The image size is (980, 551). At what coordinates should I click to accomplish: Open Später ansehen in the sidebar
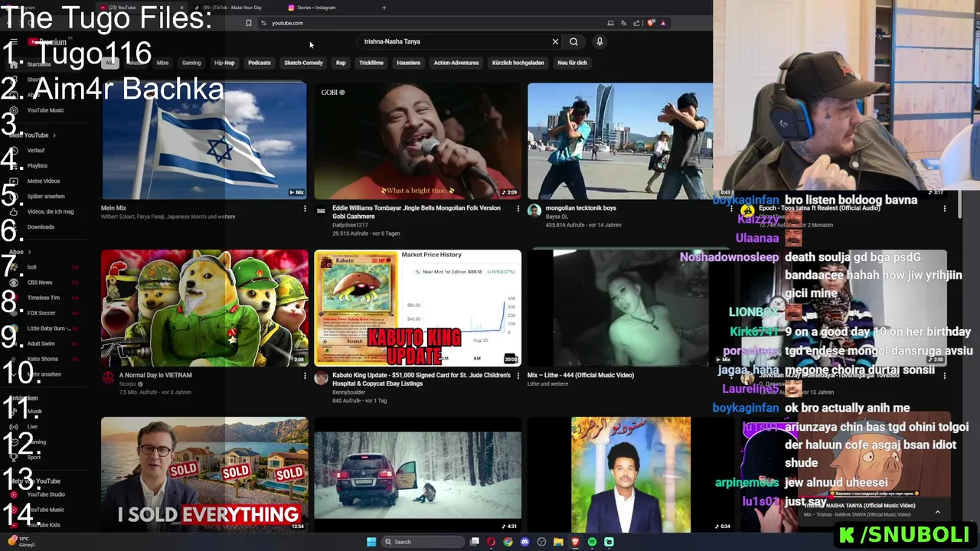(46, 197)
